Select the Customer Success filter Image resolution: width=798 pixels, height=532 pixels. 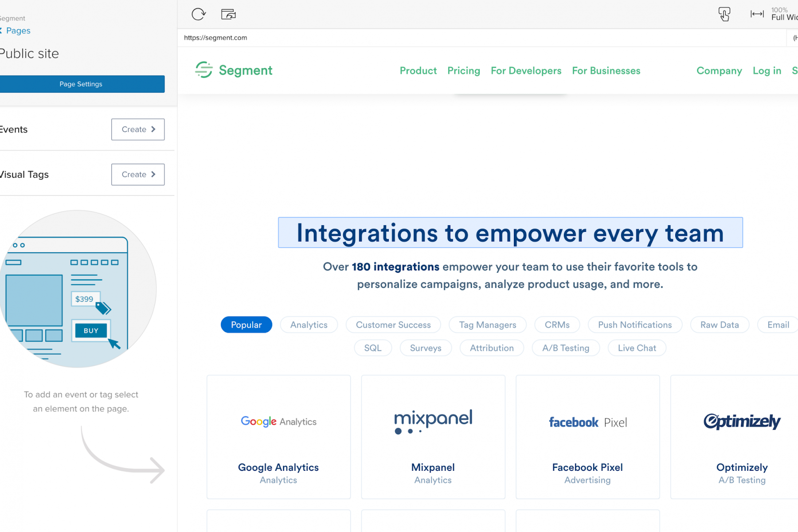[x=393, y=325]
